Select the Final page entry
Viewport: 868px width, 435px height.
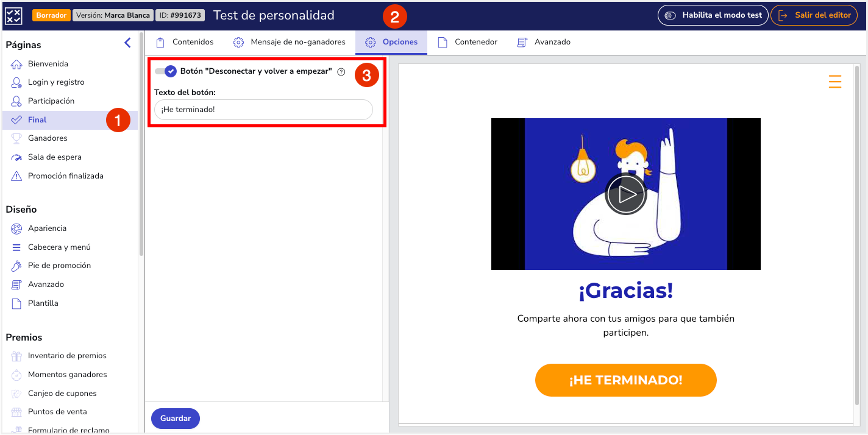click(69, 120)
